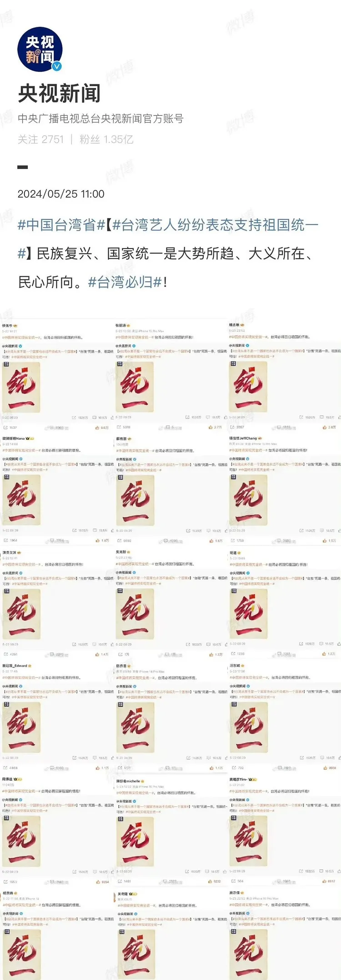Screen dimensions: 341x980
Task: Open 张信哲JeffChang's username
Action: tap(243, 438)
